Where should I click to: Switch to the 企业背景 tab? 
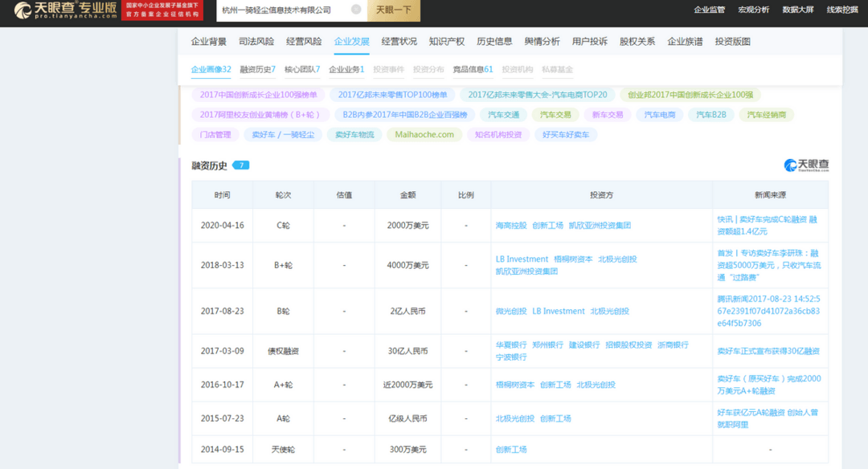pyautogui.click(x=209, y=41)
